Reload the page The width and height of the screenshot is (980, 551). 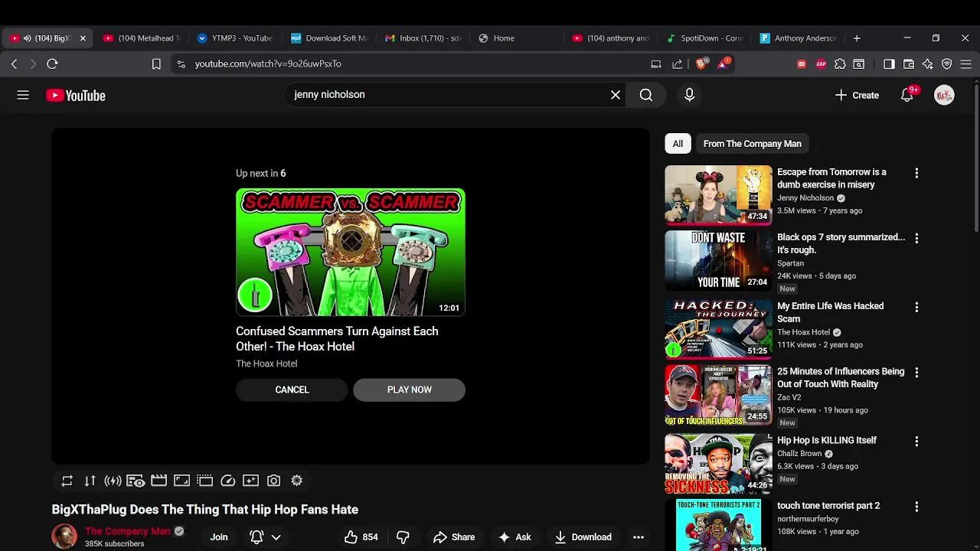[52, 64]
